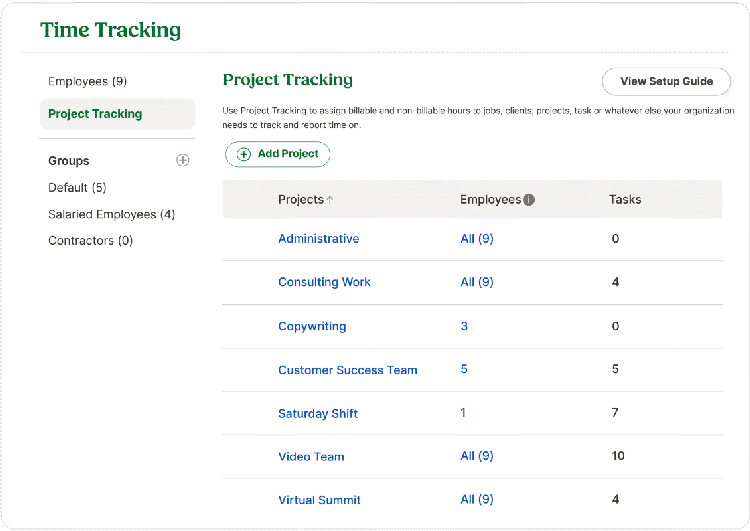This screenshot has width=750, height=531.
Task: Click the Add Project button
Action: click(x=277, y=154)
